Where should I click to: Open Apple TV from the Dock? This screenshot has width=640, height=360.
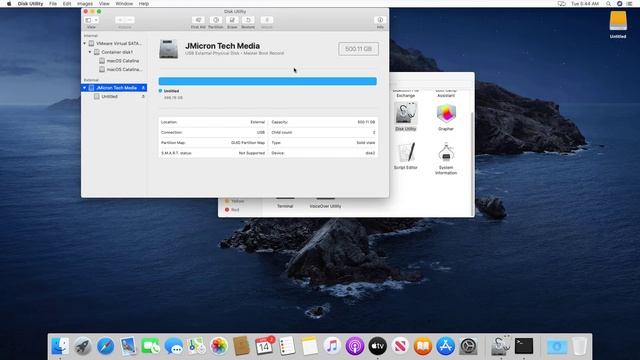point(378,346)
